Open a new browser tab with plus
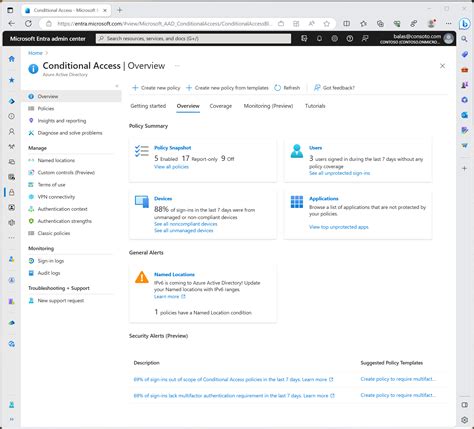The image size is (474, 429). click(120, 10)
